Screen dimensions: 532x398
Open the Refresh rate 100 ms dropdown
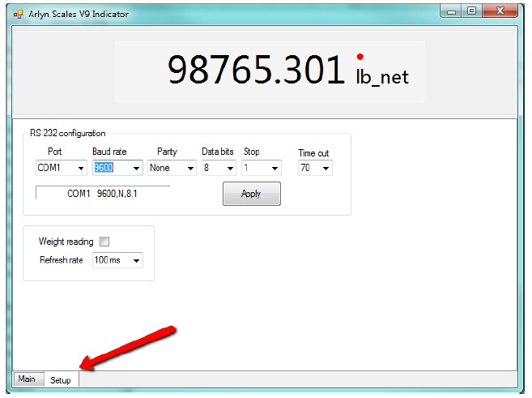click(117, 260)
